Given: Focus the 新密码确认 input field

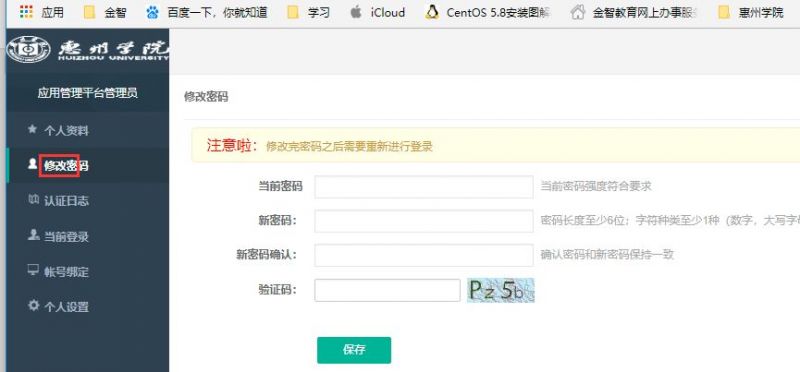Looking at the screenshot, I should pos(424,255).
